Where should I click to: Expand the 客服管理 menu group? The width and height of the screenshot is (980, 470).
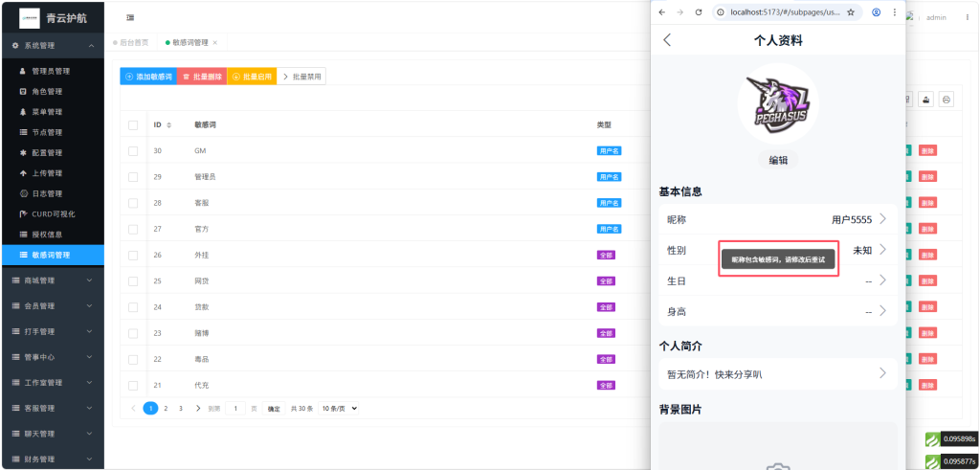pos(52,408)
